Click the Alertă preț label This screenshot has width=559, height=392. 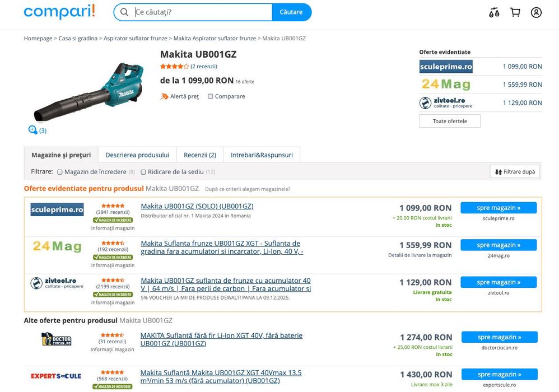(184, 96)
